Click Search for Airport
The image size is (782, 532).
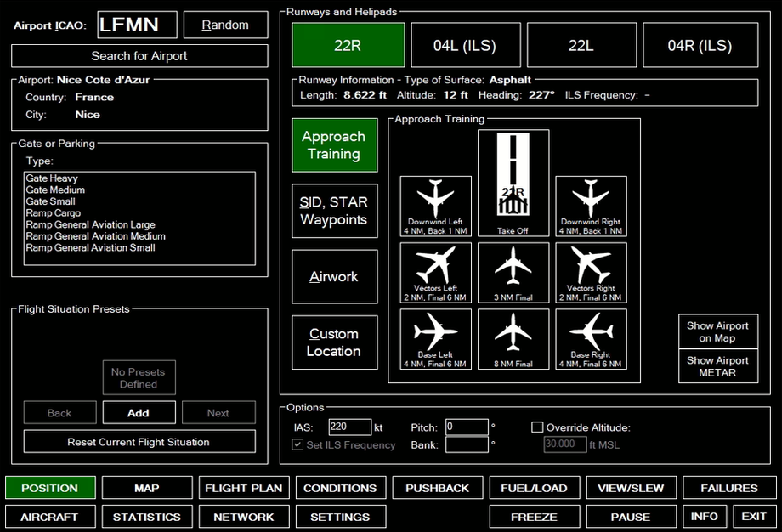[139, 56]
